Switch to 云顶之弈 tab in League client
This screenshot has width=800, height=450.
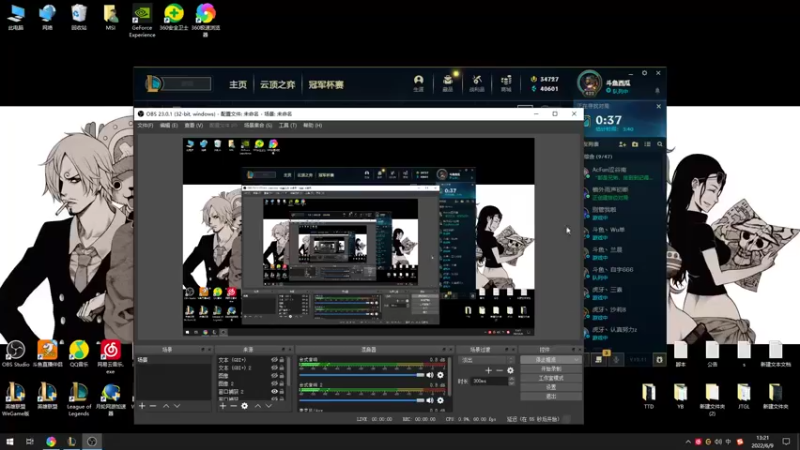(x=278, y=85)
